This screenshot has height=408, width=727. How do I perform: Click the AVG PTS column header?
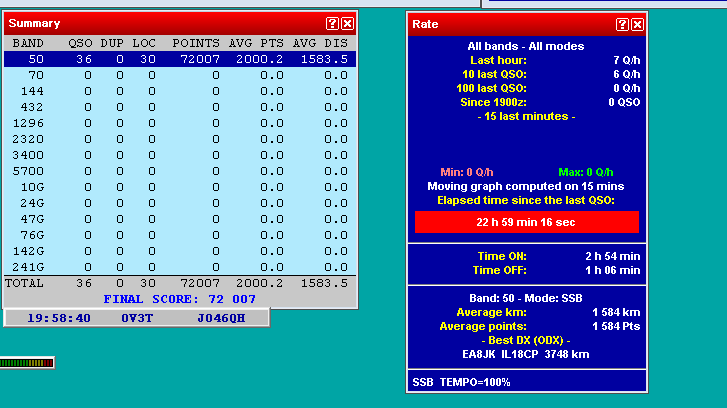[256, 43]
